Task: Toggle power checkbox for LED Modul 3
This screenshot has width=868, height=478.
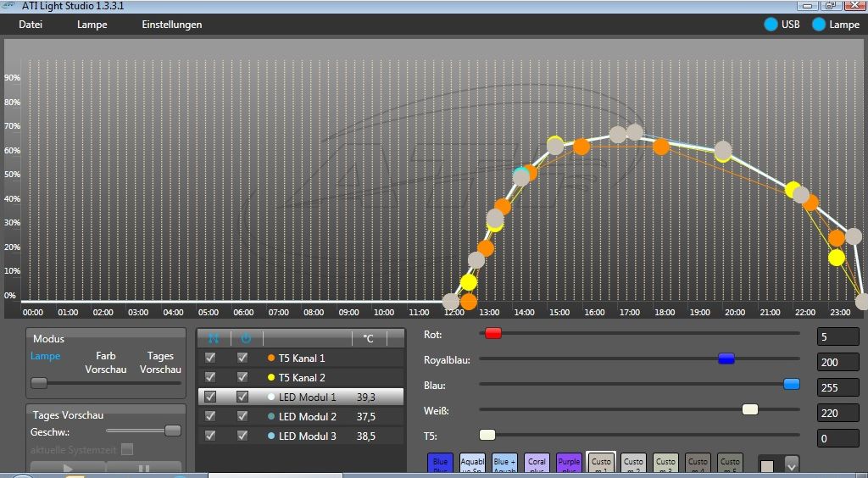Action: pyautogui.click(x=242, y=436)
